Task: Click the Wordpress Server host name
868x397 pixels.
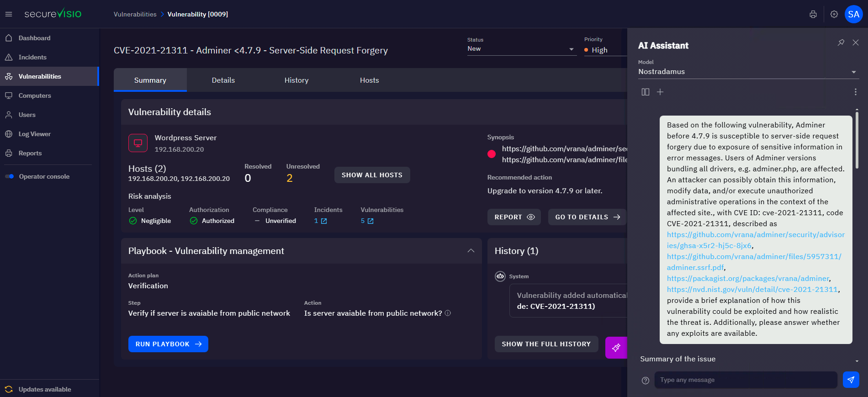Action: point(185,138)
